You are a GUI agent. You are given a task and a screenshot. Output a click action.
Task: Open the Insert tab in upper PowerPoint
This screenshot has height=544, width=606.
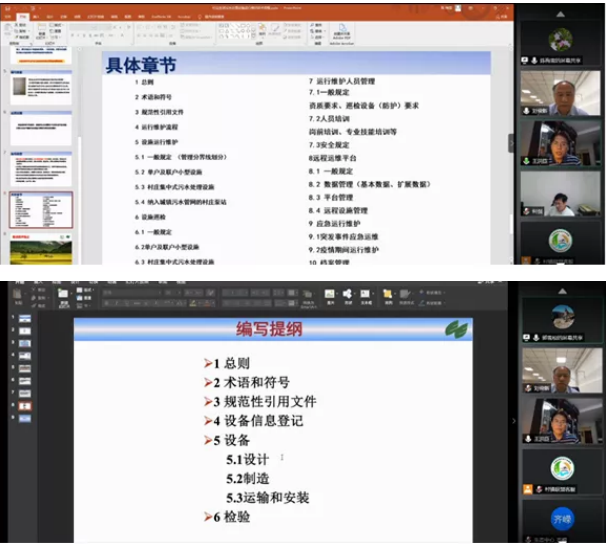36,17
